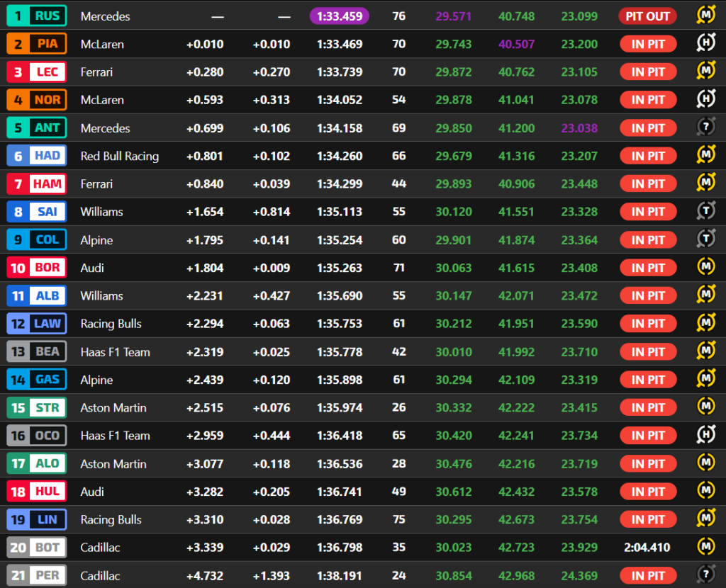Select the BOT driver position badge
This screenshot has width=726, height=588.
[x=37, y=548]
